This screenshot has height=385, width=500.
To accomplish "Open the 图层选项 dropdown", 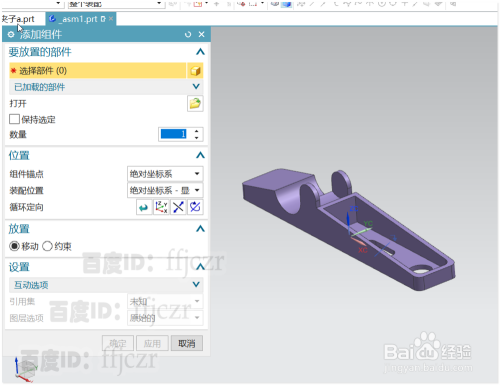I will pyautogui.click(x=165, y=318).
